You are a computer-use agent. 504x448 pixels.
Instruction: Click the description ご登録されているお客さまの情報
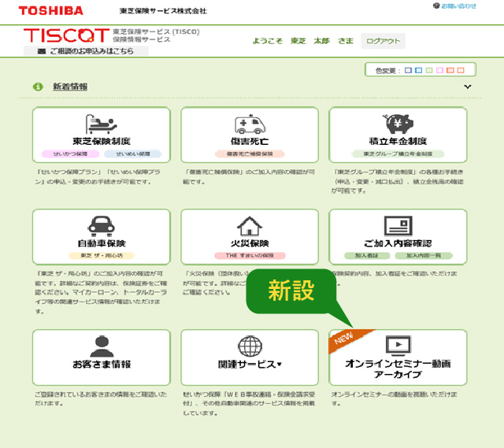(101, 398)
